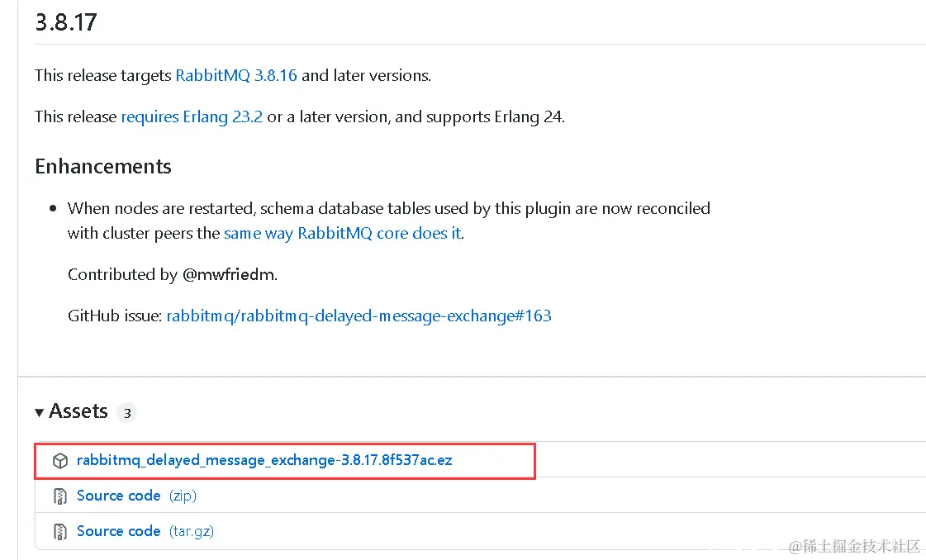
Task: Click the Enhancements section heading
Action: click(103, 167)
